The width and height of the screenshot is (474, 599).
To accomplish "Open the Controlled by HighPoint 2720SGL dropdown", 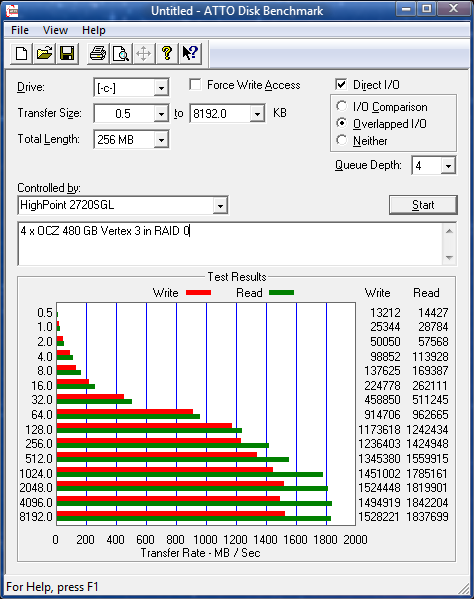I will pos(220,206).
